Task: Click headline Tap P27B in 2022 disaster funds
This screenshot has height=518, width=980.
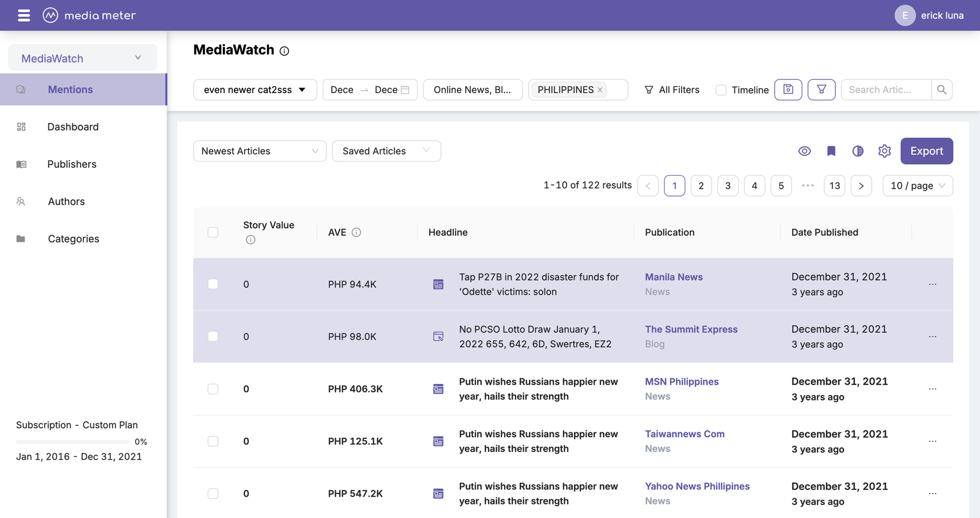Action: [x=539, y=284]
